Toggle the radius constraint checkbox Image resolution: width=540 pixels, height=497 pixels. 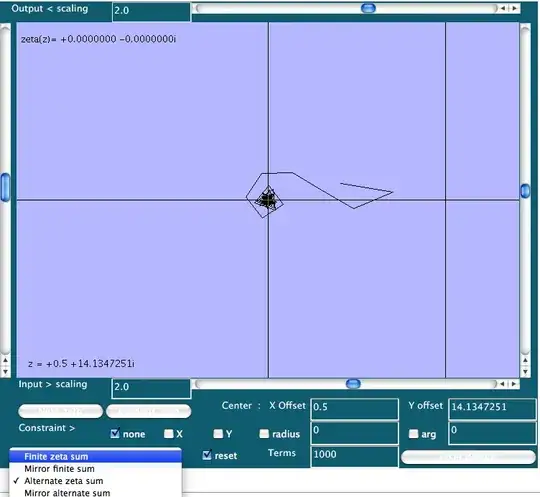264,434
